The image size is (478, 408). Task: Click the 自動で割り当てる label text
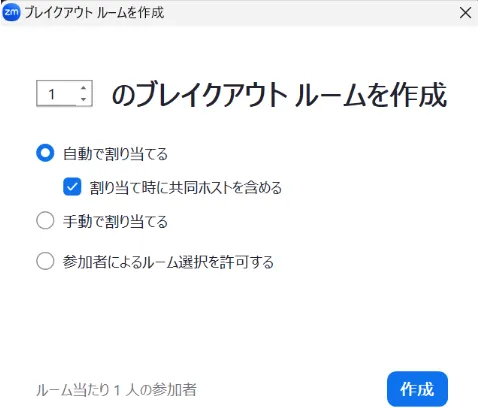click(x=115, y=154)
